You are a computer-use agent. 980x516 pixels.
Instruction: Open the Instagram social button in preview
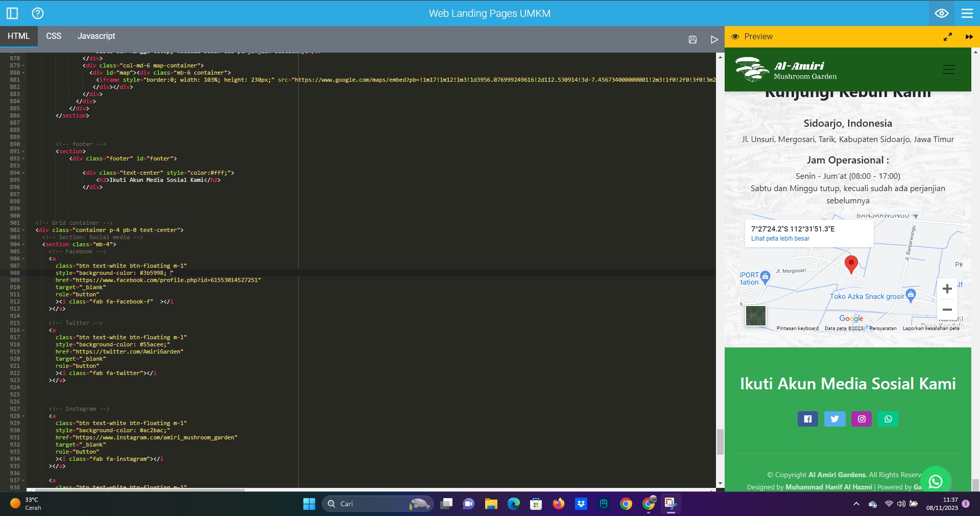(862, 419)
